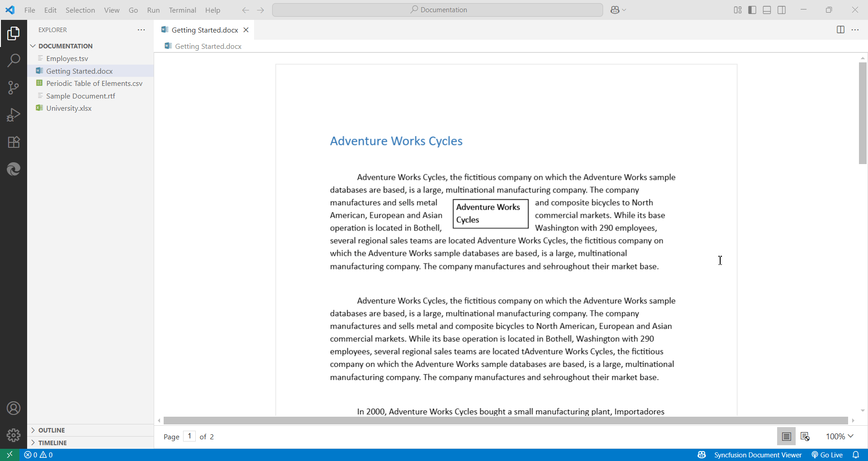The height and width of the screenshot is (461, 868).
Task: Open the Extensions view
Action: coord(14,142)
